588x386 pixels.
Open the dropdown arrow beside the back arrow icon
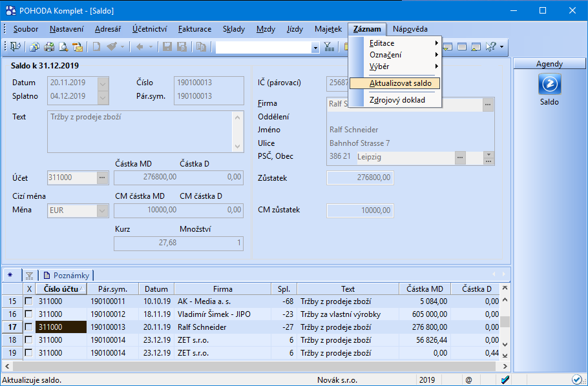coord(151,47)
